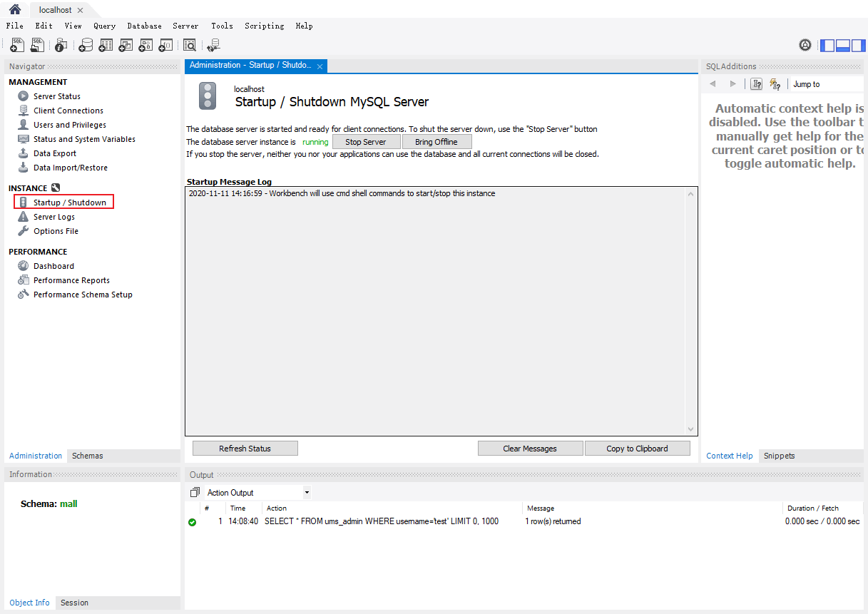Open the Scripting menu
Screen dimensions: 868x614
[265, 26]
